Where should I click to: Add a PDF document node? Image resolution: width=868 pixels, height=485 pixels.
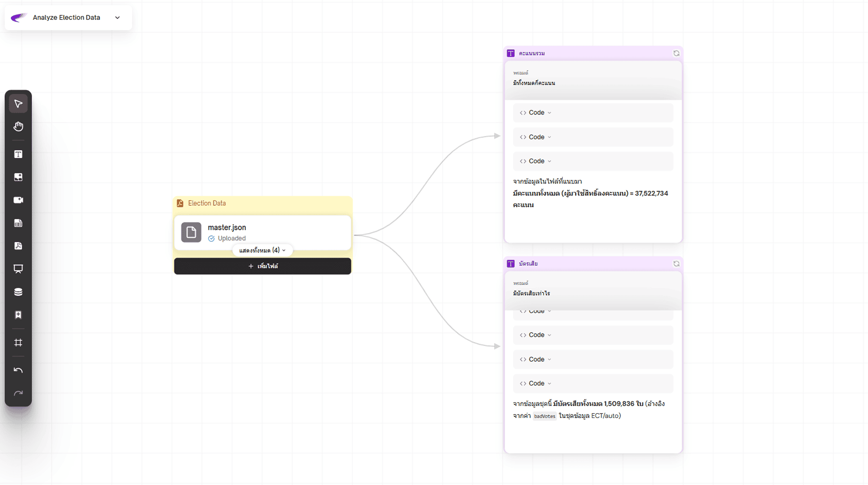[x=18, y=246]
